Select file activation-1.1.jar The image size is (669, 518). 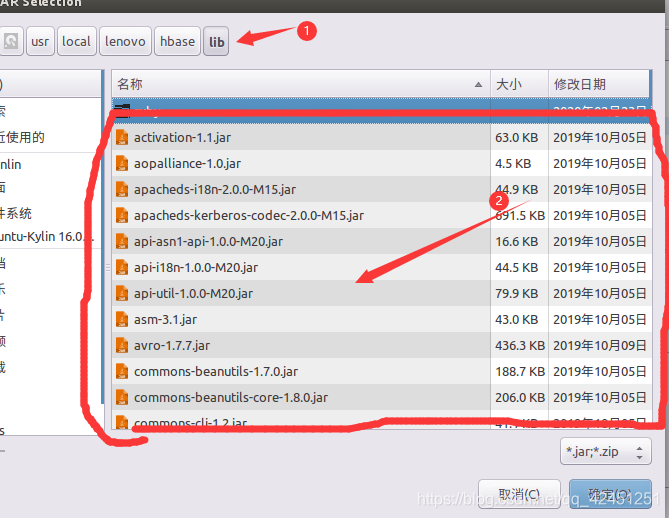pyautogui.click(x=382, y=137)
